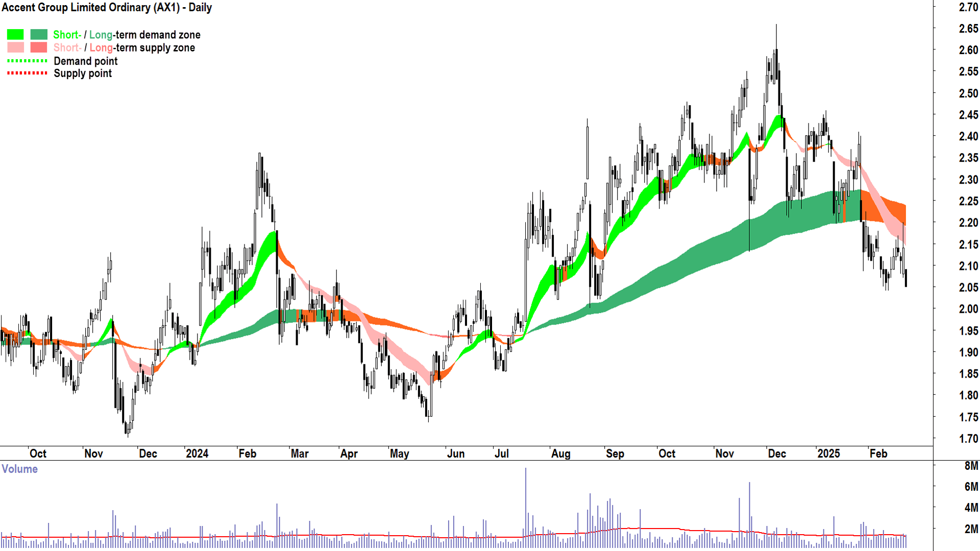Click the 2M volume axis label
Screen dimensions: 980x551
[x=971, y=529]
